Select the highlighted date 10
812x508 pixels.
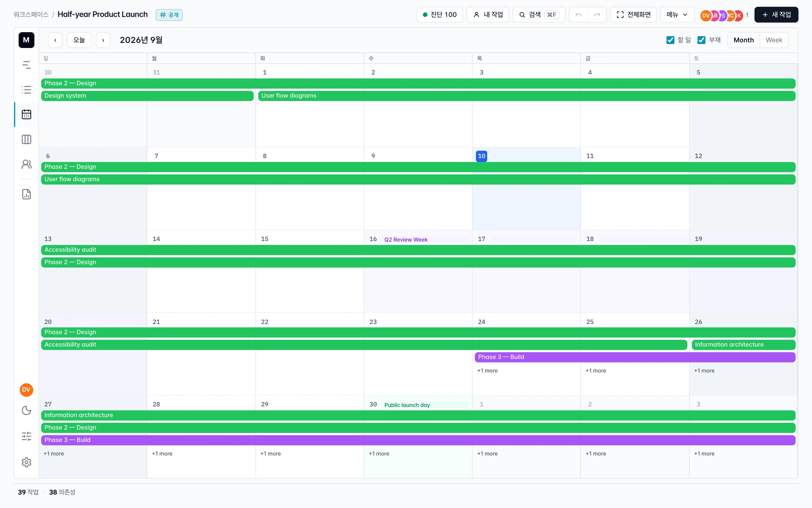[481, 156]
